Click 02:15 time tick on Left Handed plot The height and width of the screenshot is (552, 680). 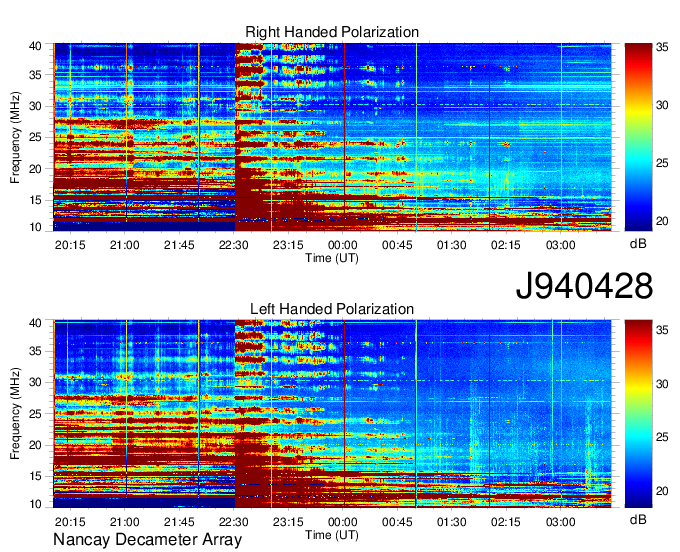(x=506, y=522)
